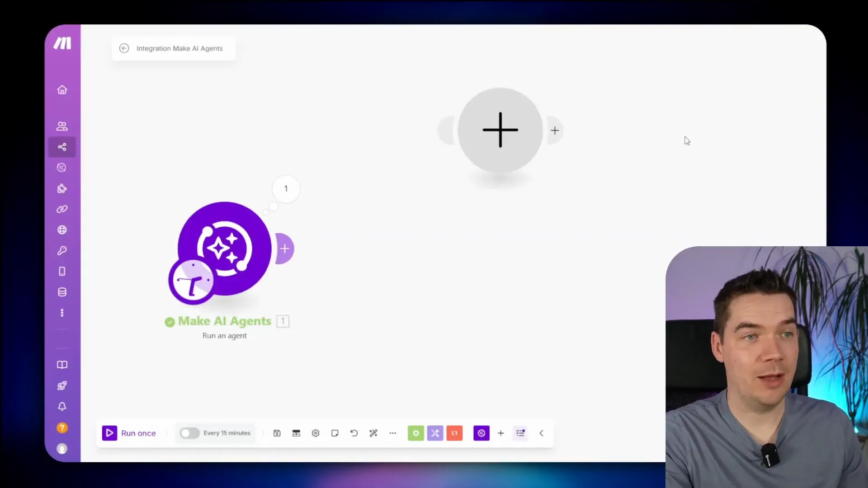The height and width of the screenshot is (488, 868).
Task: Rename scenario title Integration Make AI Agents
Action: pos(179,48)
